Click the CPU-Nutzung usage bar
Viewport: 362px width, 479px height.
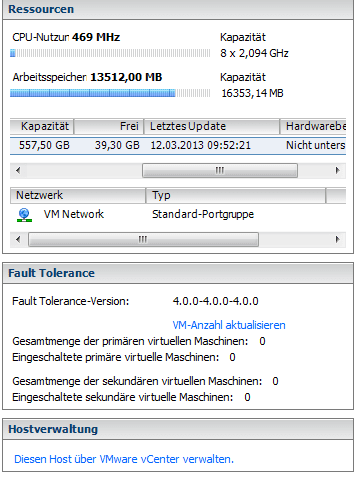pyautogui.click(x=110, y=53)
